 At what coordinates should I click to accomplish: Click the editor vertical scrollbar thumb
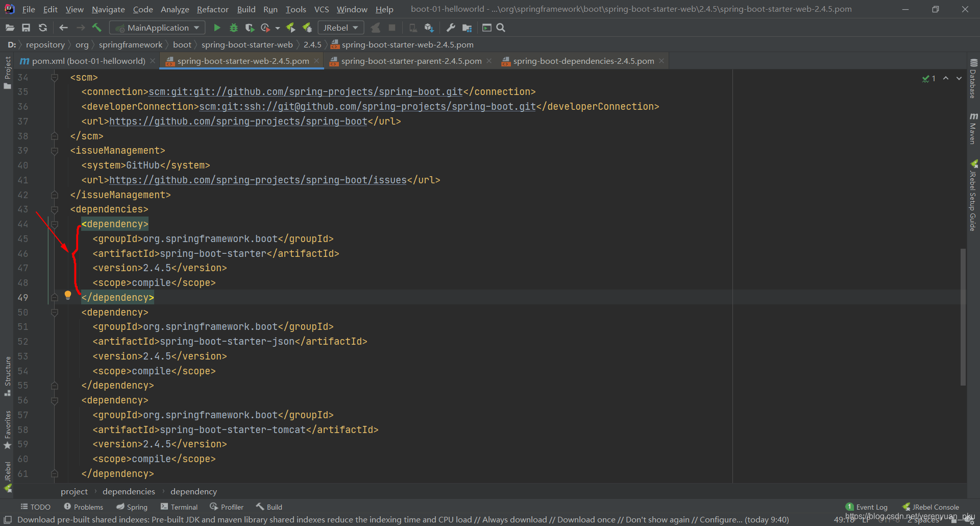(963, 317)
